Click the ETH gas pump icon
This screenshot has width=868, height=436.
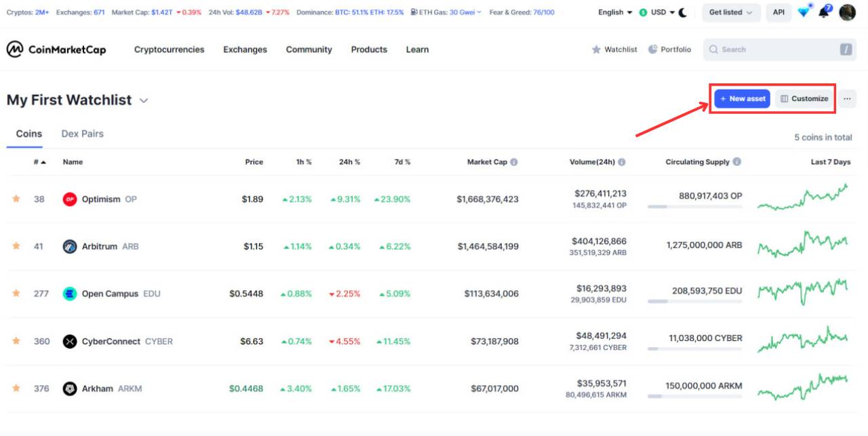pyautogui.click(x=414, y=12)
